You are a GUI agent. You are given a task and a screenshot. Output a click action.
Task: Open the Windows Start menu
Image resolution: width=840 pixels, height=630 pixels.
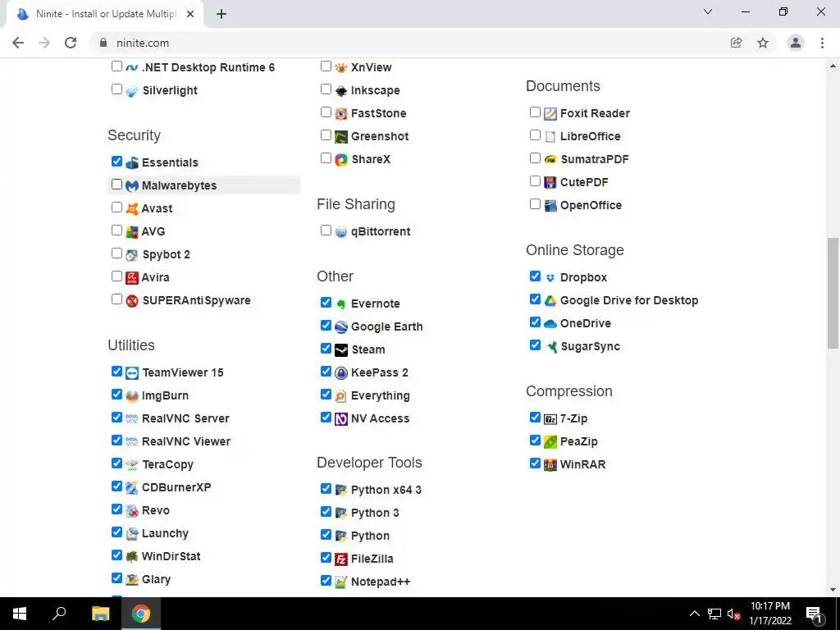coord(20,614)
